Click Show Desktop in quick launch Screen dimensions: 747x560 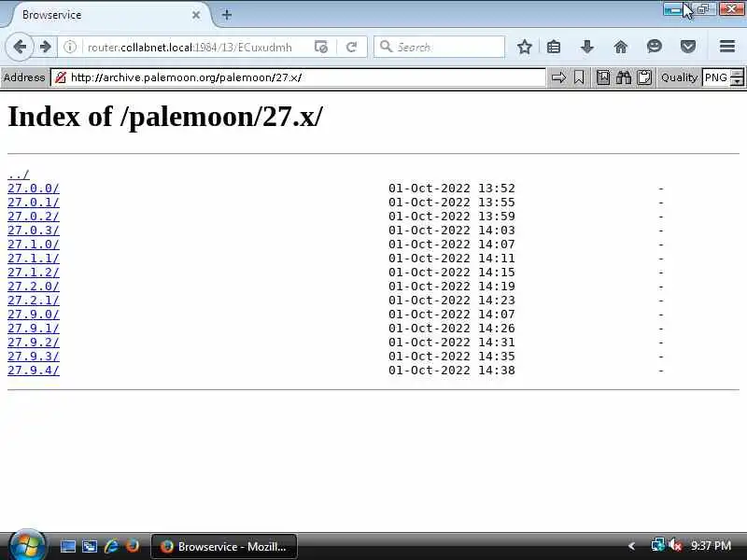coord(67,546)
